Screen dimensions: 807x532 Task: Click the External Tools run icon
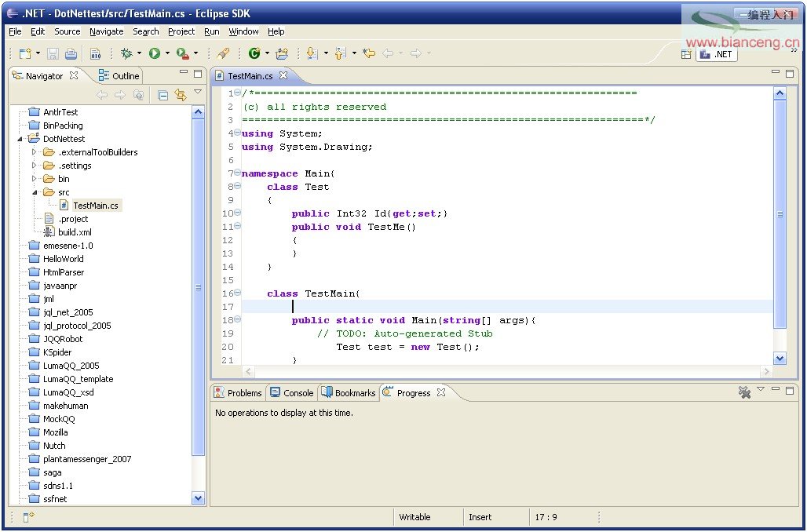click(x=182, y=53)
